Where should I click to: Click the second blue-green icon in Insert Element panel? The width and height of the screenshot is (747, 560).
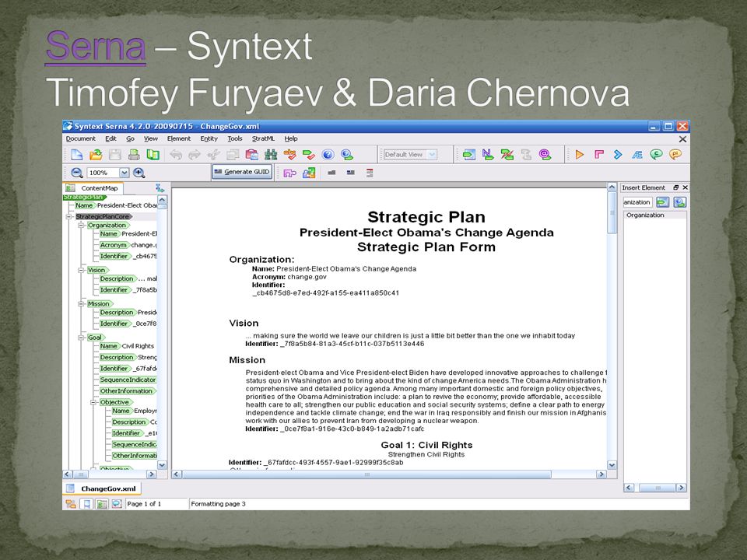[x=680, y=202]
